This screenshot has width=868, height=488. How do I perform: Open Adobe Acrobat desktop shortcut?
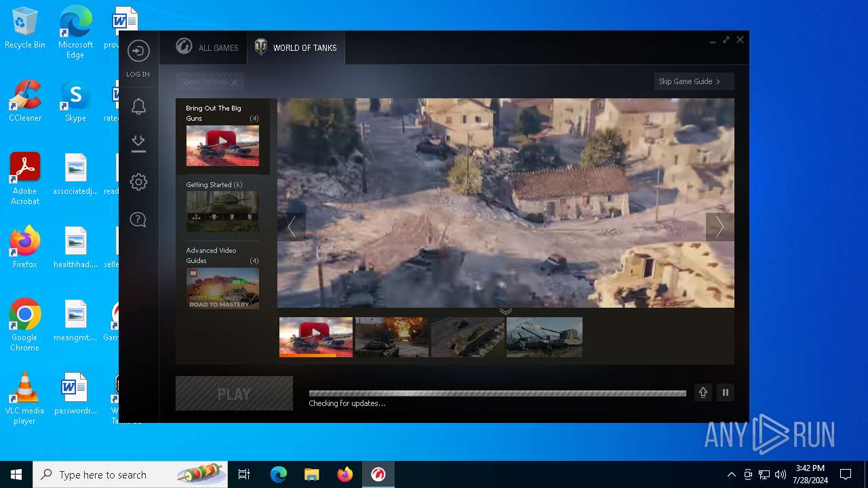click(x=25, y=179)
